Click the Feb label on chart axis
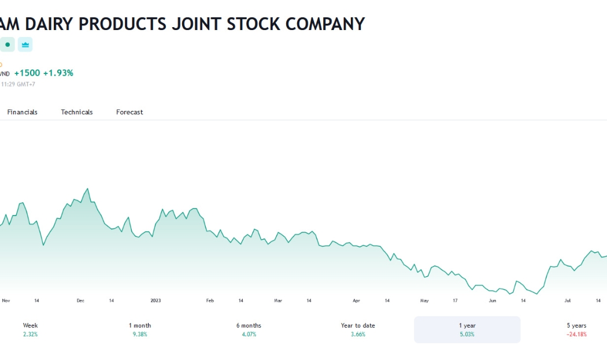Image resolution: width=607 pixels, height=364 pixels. (210, 300)
